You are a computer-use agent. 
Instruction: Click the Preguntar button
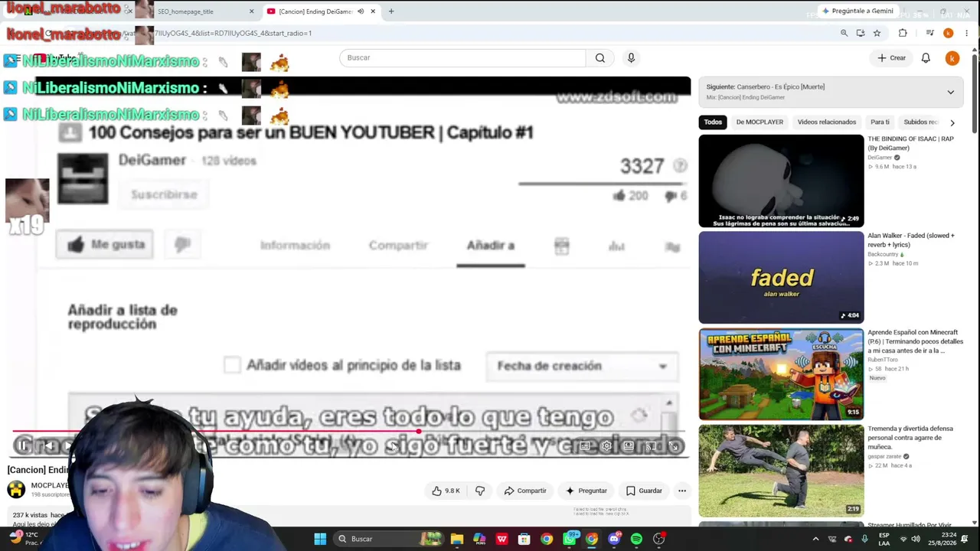click(x=586, y=491)
